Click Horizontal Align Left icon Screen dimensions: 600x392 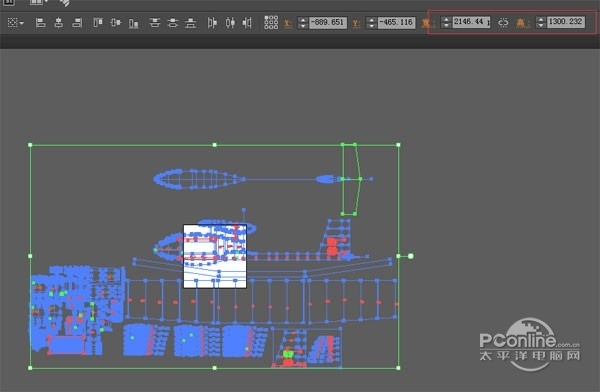(41, 23)
